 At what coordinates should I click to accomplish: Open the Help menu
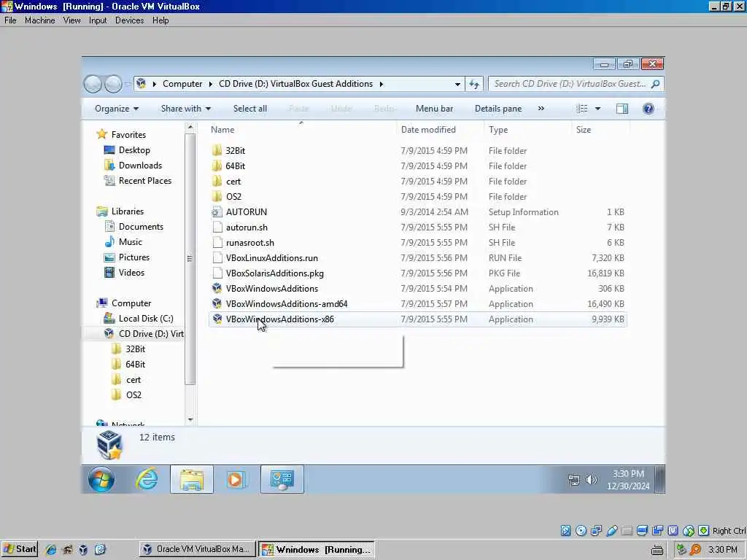[x=160, y=20]
